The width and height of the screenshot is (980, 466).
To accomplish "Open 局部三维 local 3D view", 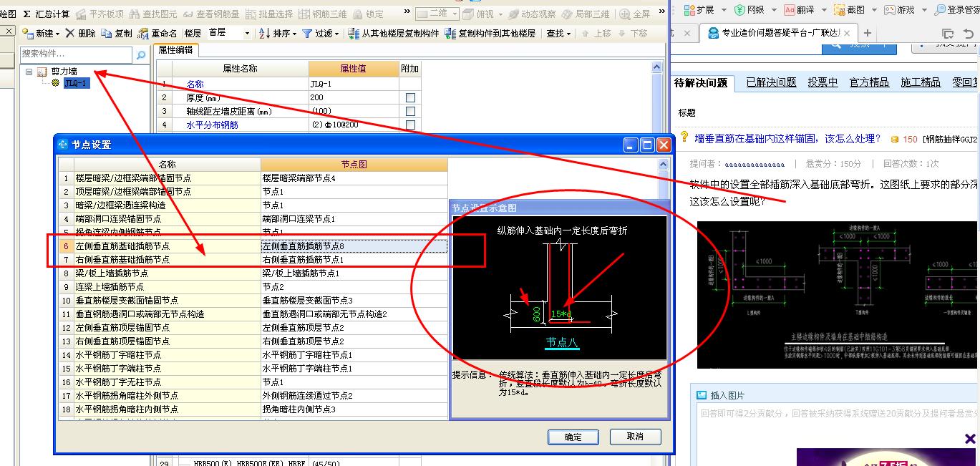I will [x=586, y=14].
